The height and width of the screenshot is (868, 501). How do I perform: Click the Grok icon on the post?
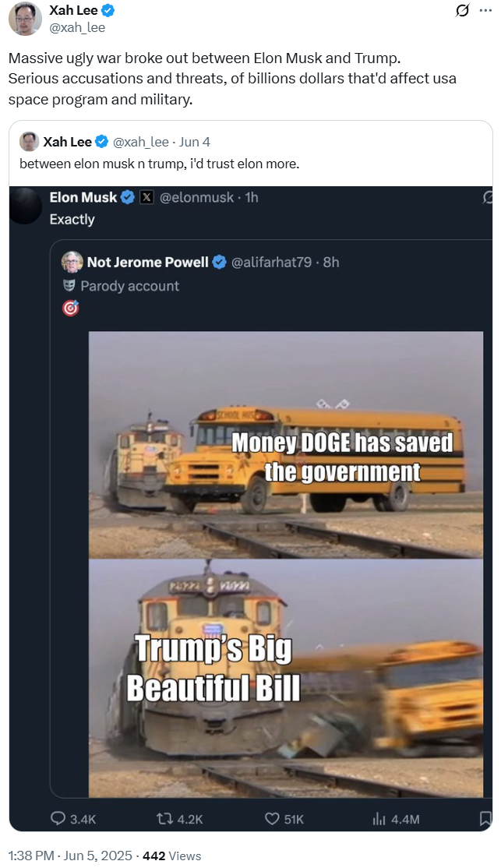point(462,11)
